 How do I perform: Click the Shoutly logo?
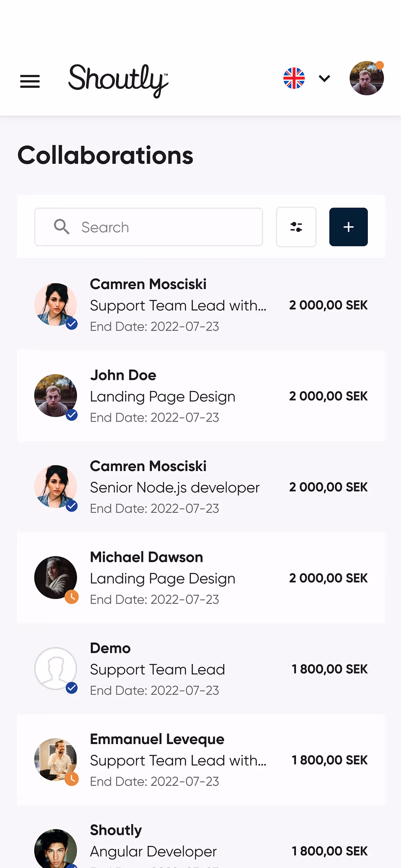coord(118,81)
